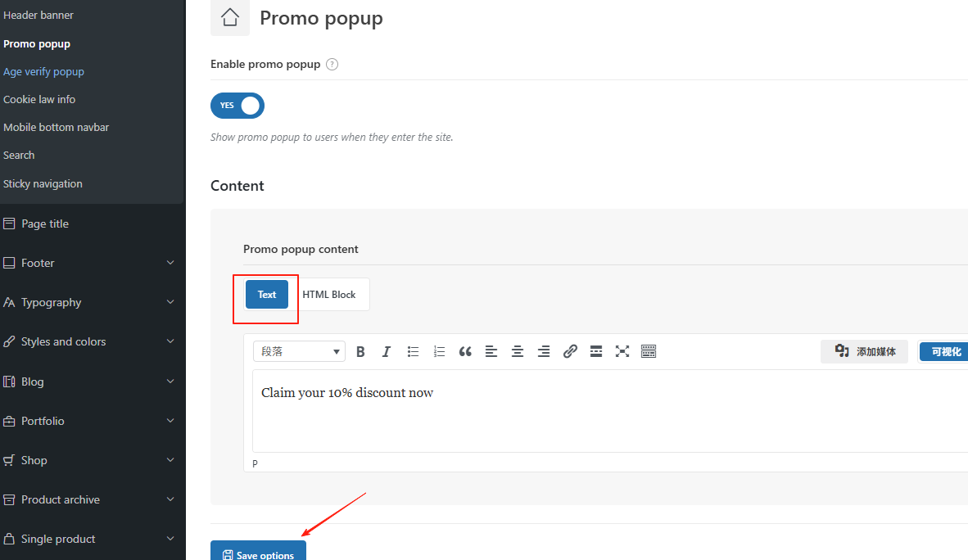Show the toolbar toggle keyboard icon
The height and width of the screenshot is (560, 968).
point(649,351)
